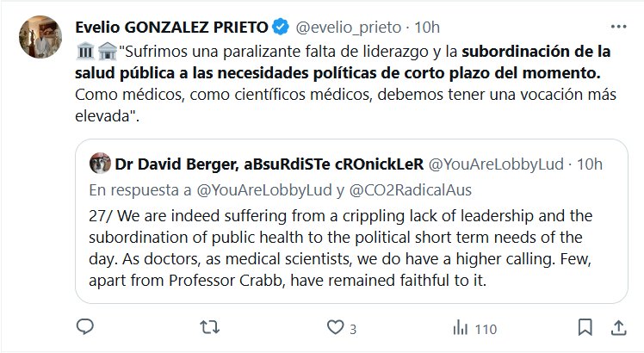Image resolution: width=644 pixels, height=353 pixels.
Task: Like the tweet with heart icon
Action: tap(334, 328)
